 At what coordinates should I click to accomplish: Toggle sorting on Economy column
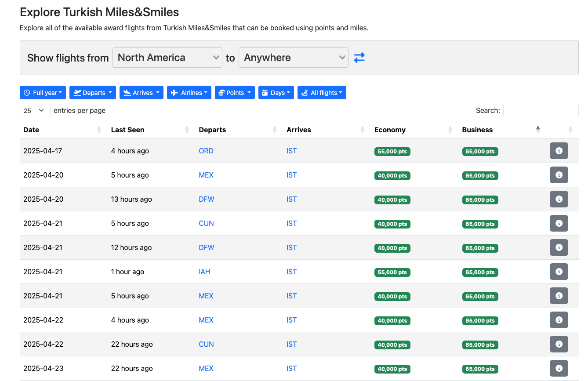(390, 130)
